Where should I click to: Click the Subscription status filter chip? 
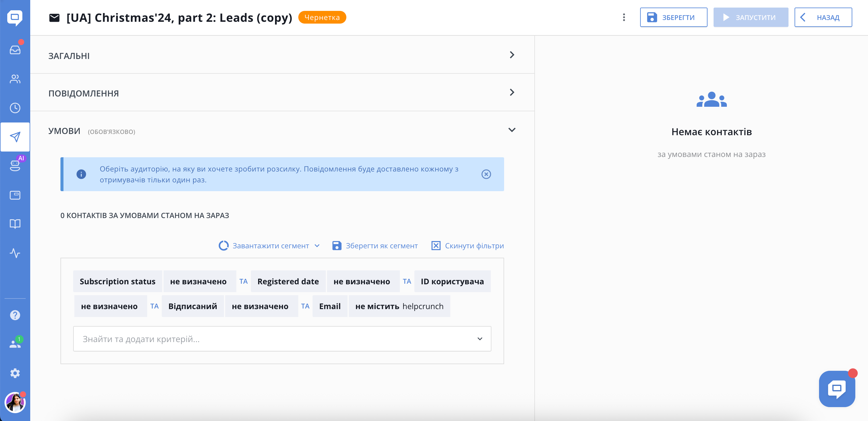click(x=118, y=282)
